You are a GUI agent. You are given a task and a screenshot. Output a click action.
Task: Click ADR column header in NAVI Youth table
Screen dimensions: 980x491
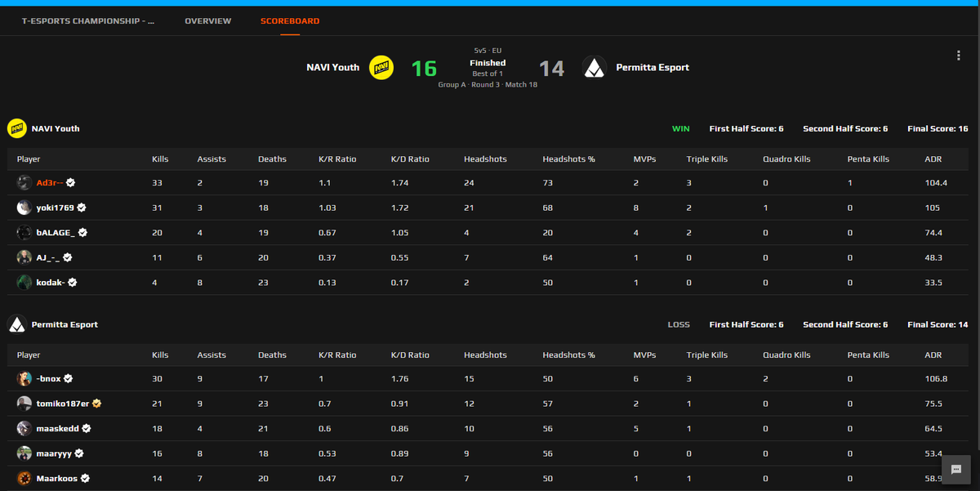pos(933,158)
